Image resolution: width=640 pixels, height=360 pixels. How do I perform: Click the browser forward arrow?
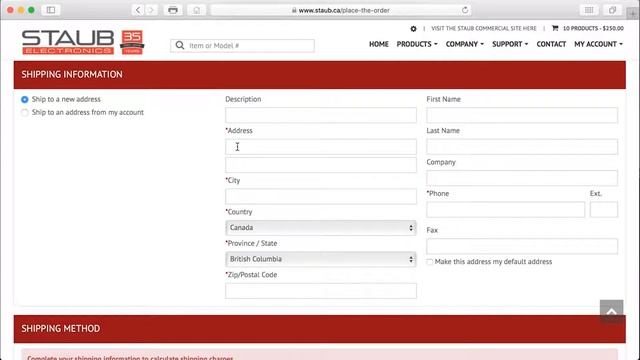click(151, 10)
